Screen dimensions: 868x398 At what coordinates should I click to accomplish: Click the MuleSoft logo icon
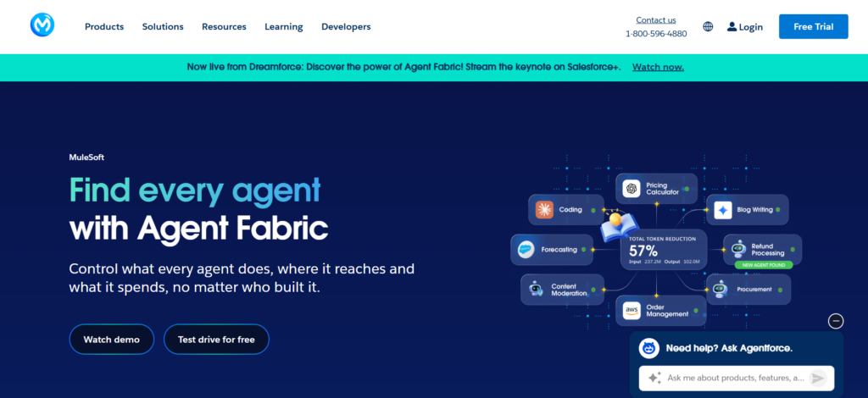pyautogui.click(x=42, y=26)
